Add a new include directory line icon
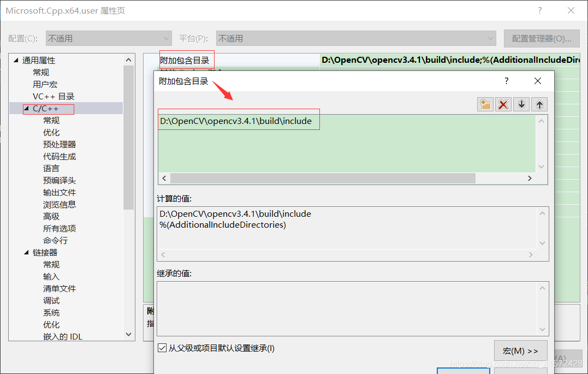This screenshot has width=588, height=374. click(x=485, y=104)
